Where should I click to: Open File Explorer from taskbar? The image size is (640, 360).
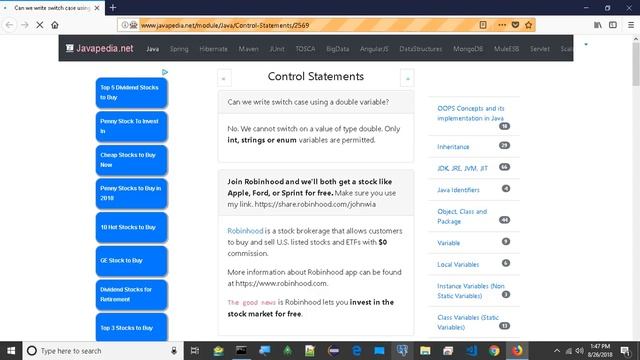tap(425, 351)
